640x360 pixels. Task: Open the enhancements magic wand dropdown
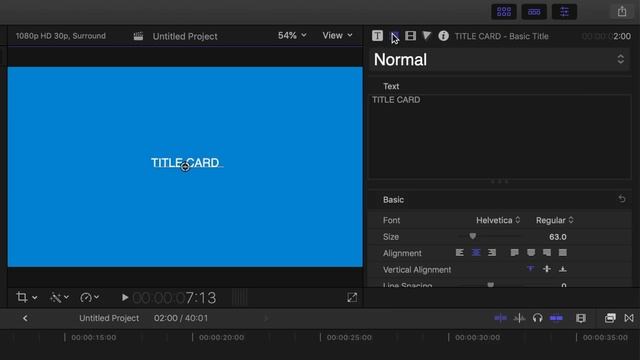point(59,297)
